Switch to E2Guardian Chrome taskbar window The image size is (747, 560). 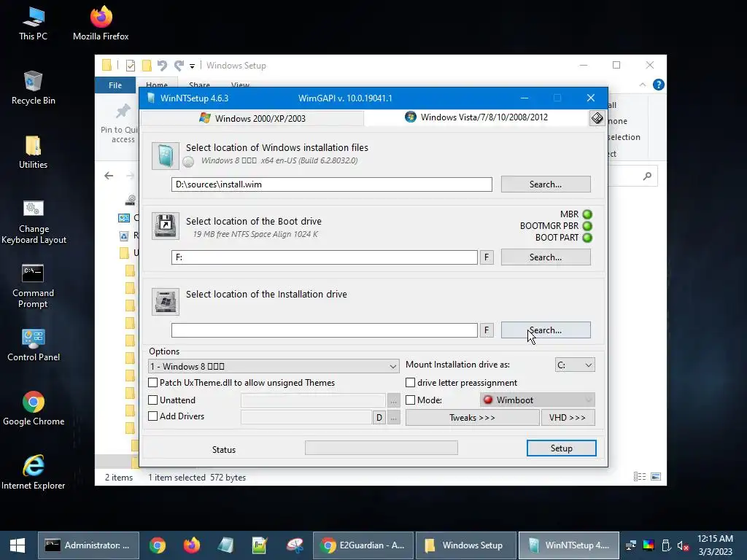363,545
